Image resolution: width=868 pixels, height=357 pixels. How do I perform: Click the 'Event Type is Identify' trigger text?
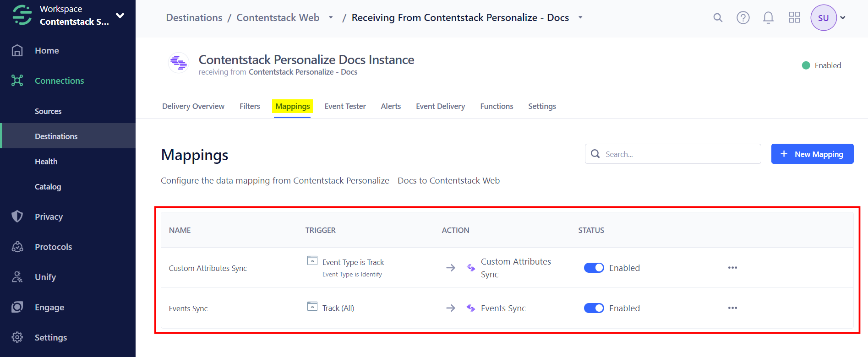352,274
